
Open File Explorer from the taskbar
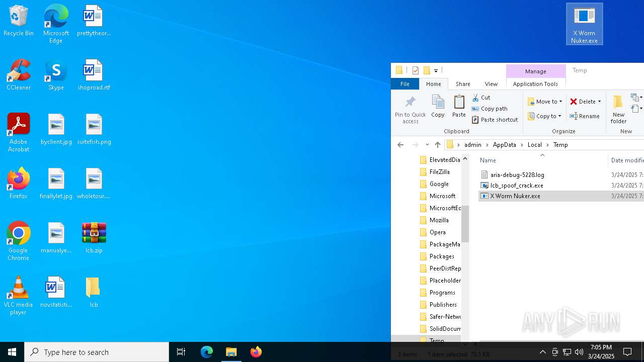click(231, 352)
